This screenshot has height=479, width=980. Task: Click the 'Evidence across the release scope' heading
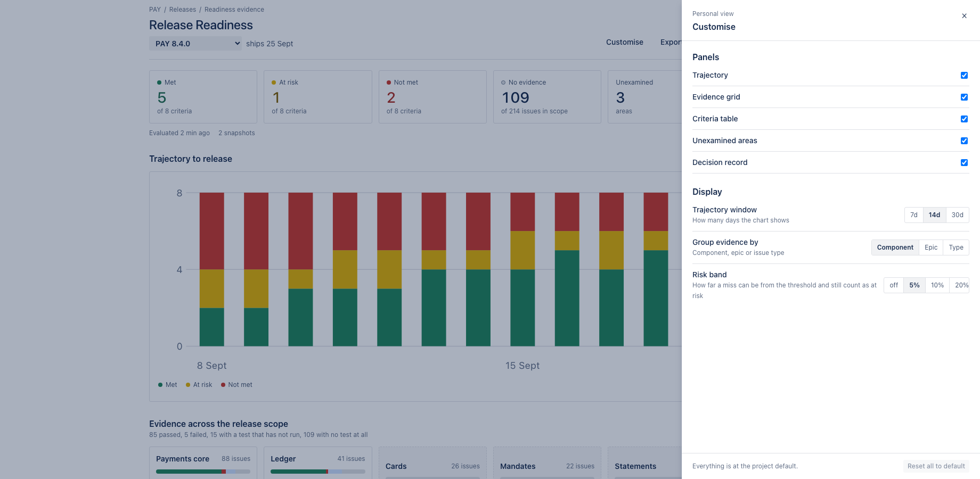(218, 424)
